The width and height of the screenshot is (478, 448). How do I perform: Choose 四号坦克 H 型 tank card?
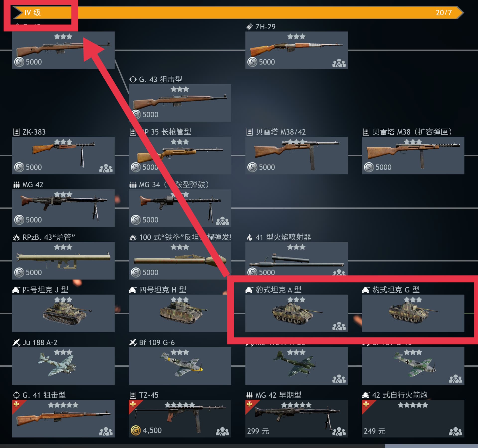pos(180,313)
